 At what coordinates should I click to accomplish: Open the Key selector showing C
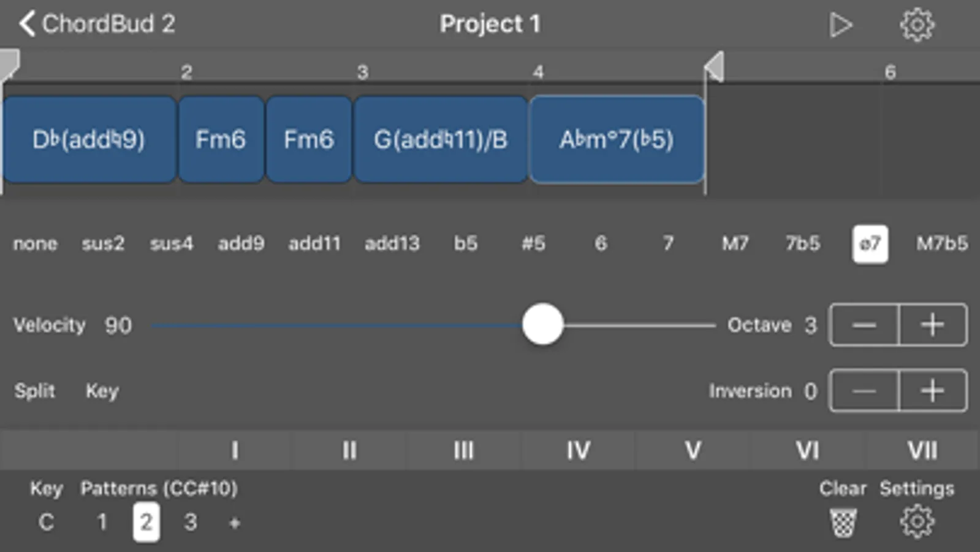pyautogui.click(x=46, y=523)
